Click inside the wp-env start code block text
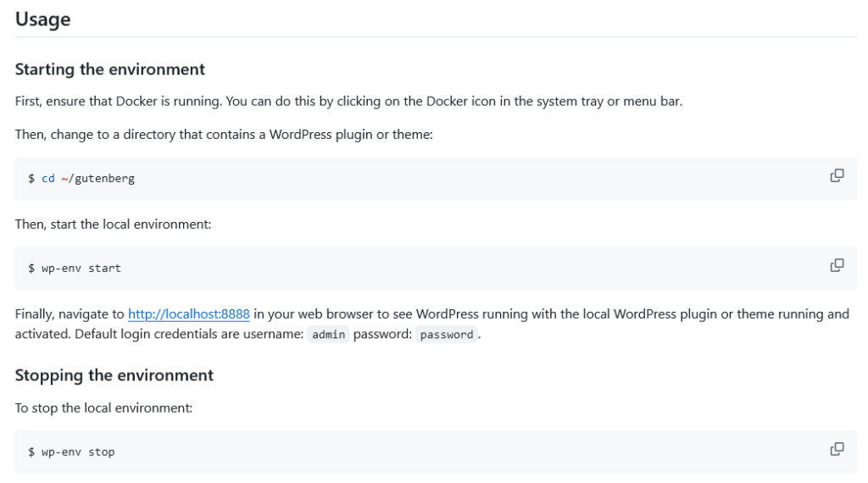Viewport: 868px width, 483px height. point(81,269)
